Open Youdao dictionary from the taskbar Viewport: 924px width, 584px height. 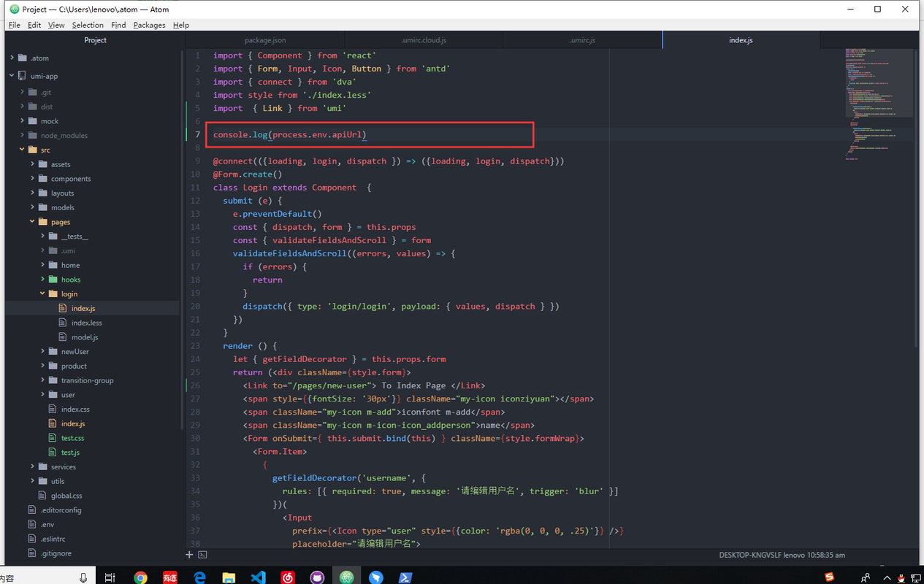tap(169, 577)
